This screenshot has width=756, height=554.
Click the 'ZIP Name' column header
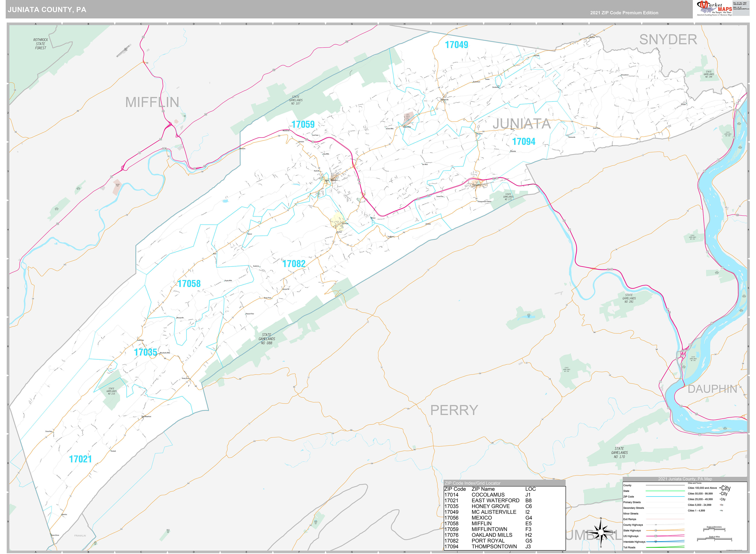coord(483,489)
